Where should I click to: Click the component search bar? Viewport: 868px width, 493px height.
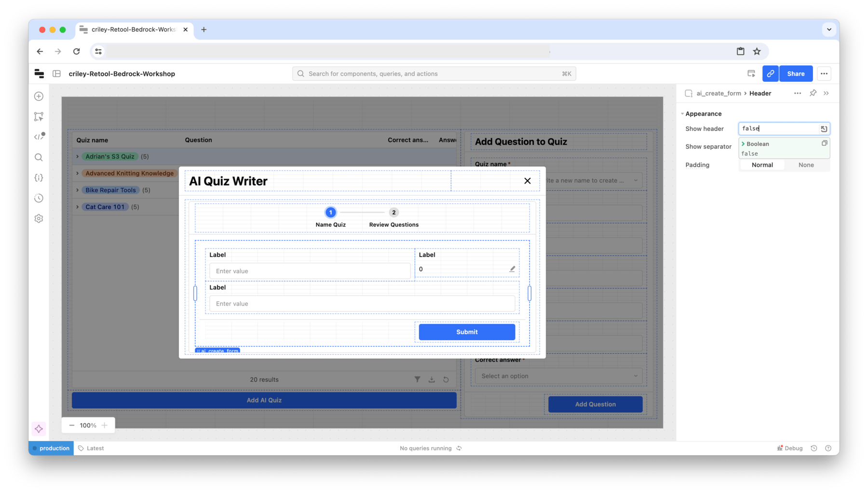click(x=434, y=74)
